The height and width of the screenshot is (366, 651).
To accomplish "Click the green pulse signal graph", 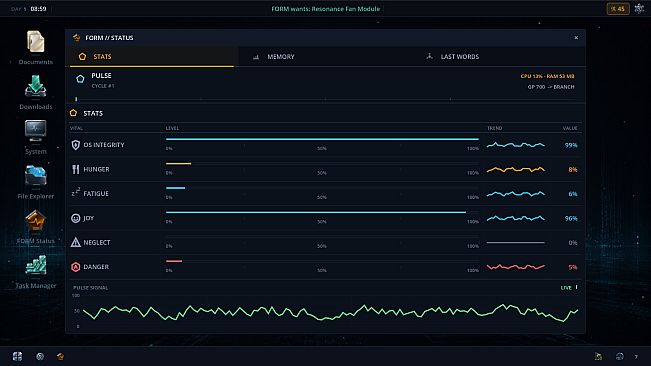I will tap(330, 312).
